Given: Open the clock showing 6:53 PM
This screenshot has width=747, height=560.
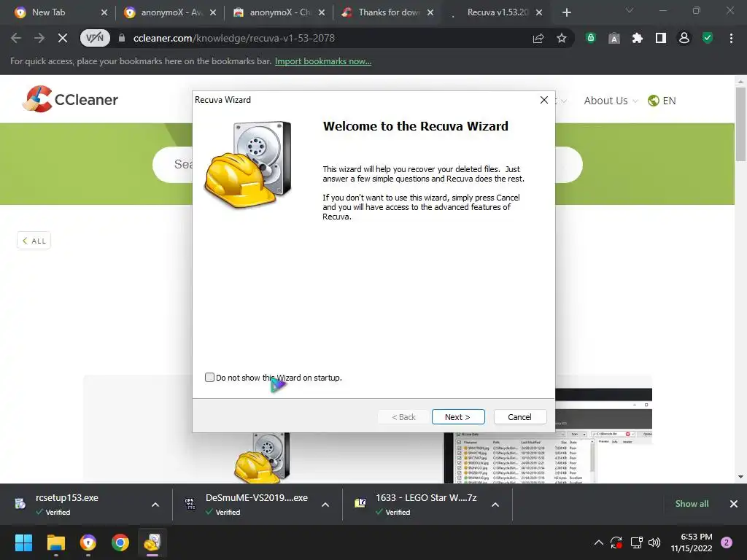Looking at the screenshot, I should tap(692, 542).
